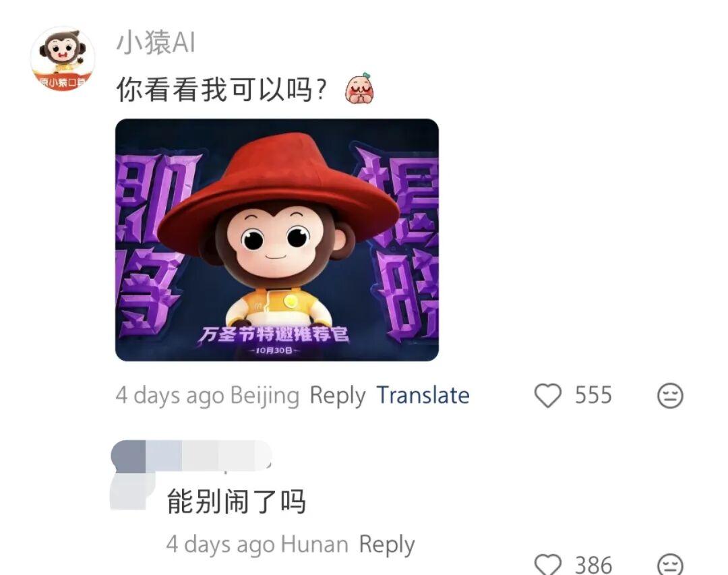Image resolution: width=728 pixels, height=575 pixels.
Task: Click the 555 like count
Action: click(x=593, y=395)
